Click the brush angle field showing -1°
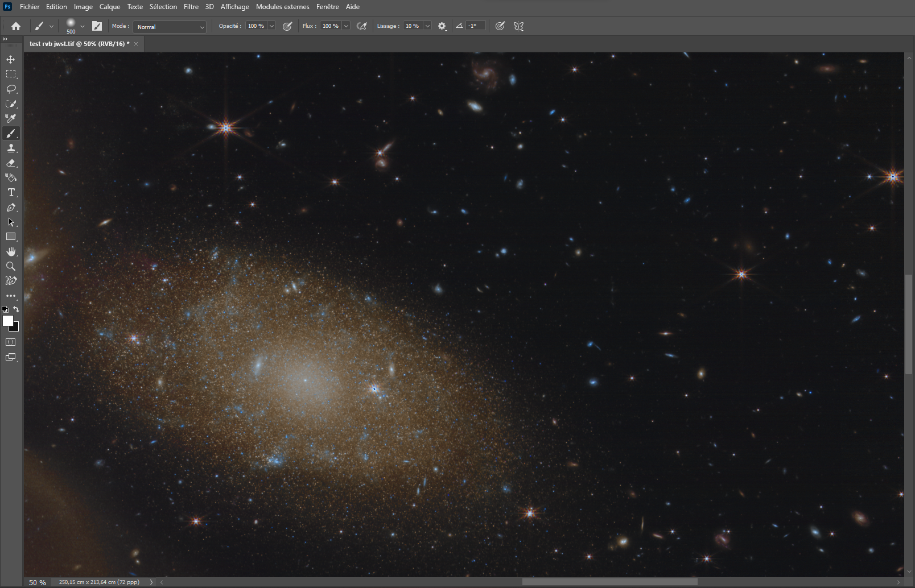Viewport: 915px width, 588px height. click(476, 26)
